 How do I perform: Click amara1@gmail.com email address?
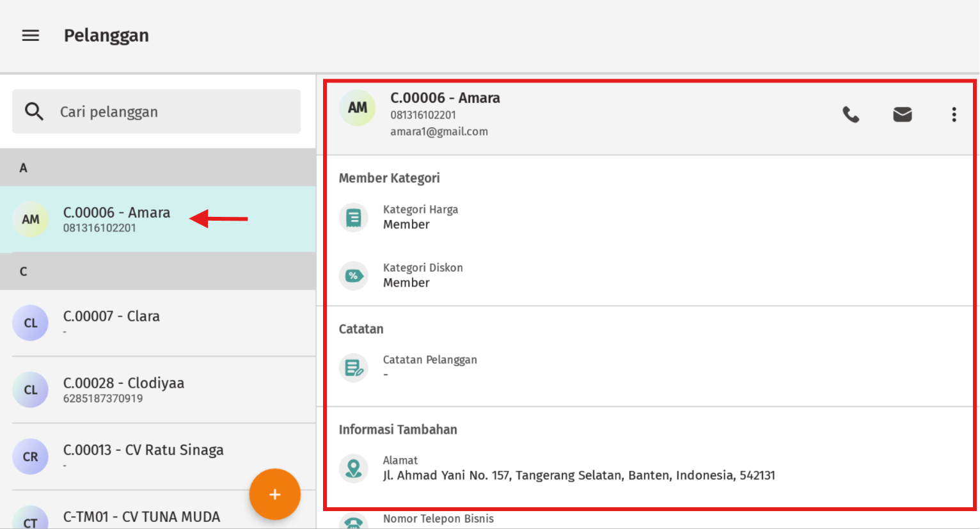439,132
